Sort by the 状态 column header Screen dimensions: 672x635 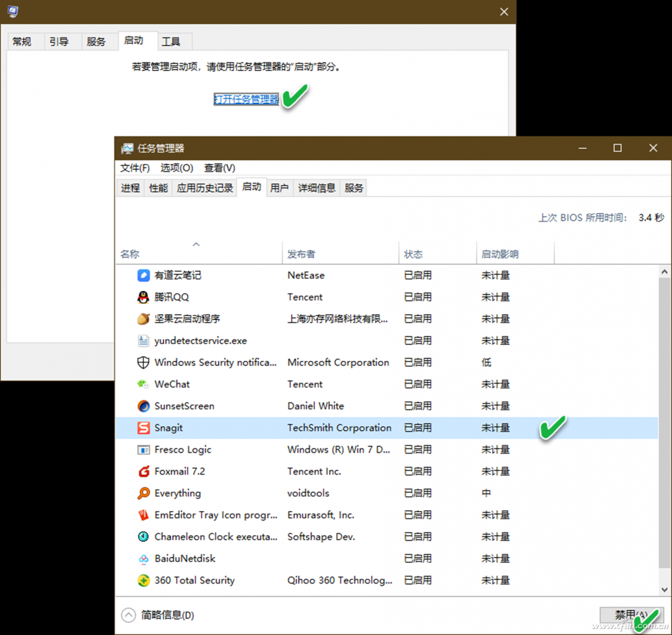437,254
